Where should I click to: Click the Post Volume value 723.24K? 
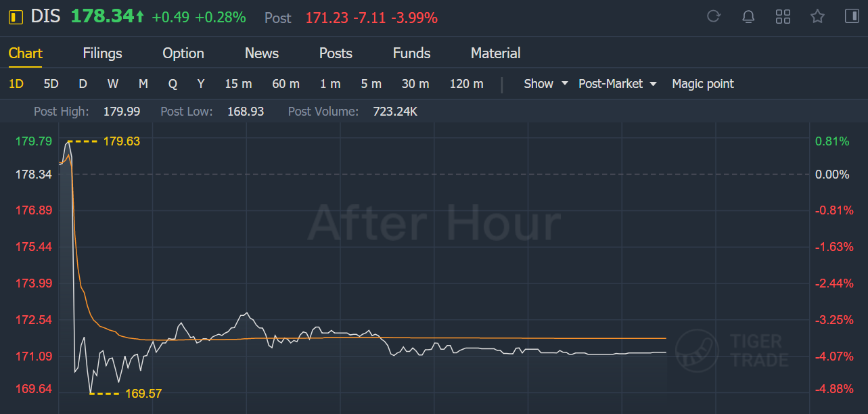395,112
